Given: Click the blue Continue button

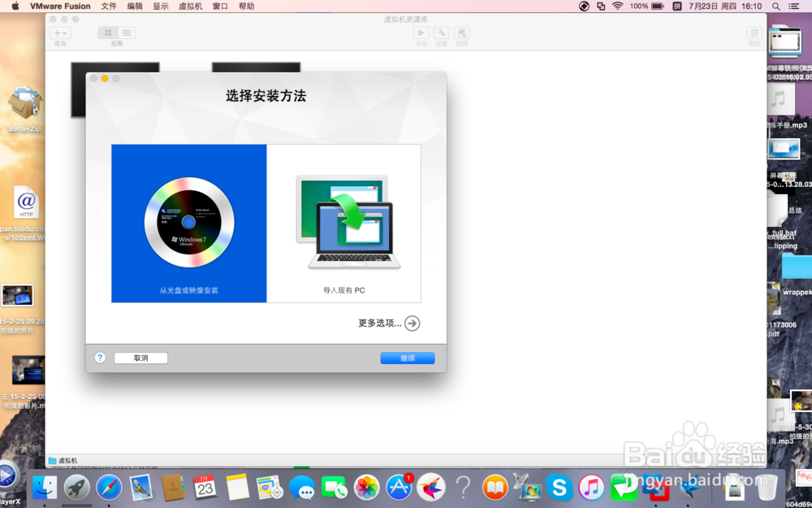Looking at the screenshot, I should tap(408, 358).
